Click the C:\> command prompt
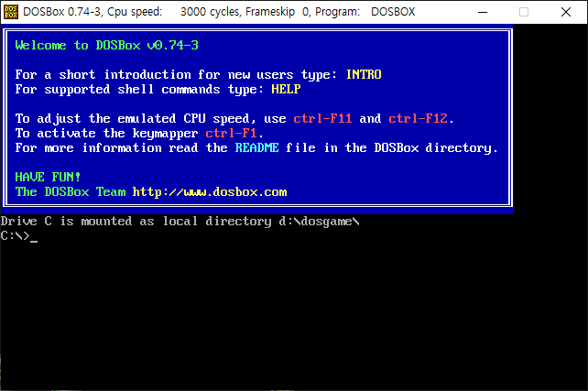Image resolution: width=588 pixels, height=391 pixels. 15,236
